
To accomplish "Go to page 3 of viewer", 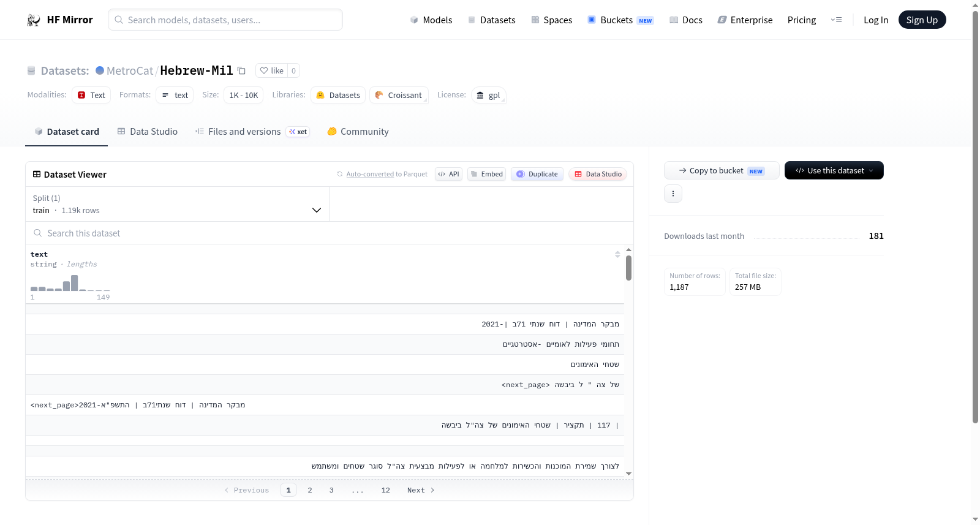I will (x=331, y=490).
